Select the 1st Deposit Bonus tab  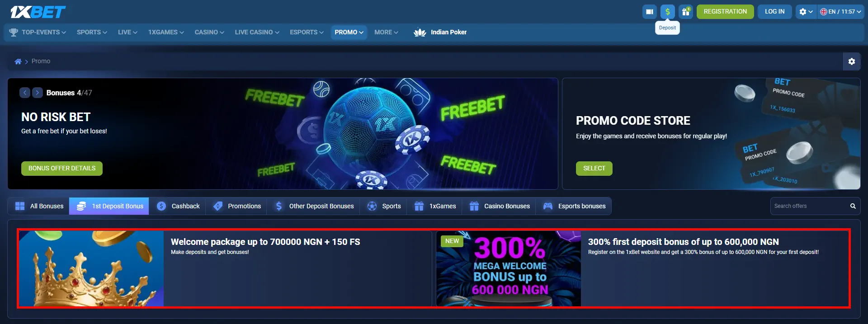tap(109, 206)
